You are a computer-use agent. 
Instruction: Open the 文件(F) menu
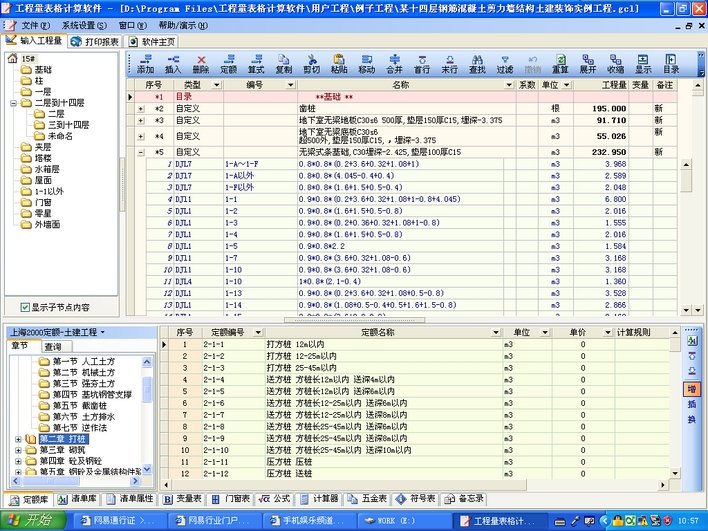[x=36, y=26]
